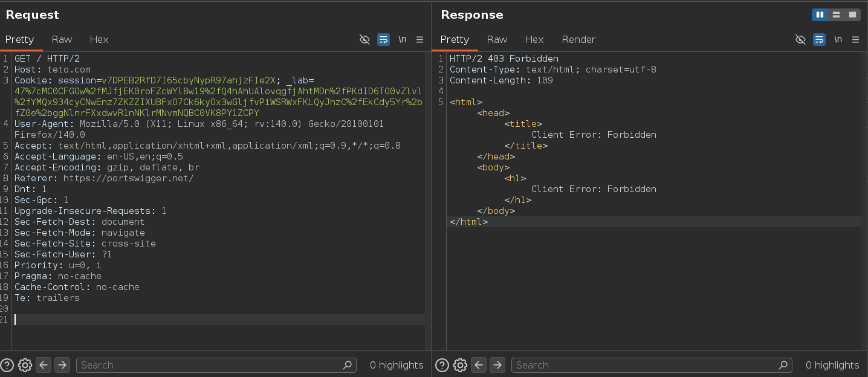Switch to Request Hex tab

99,39
